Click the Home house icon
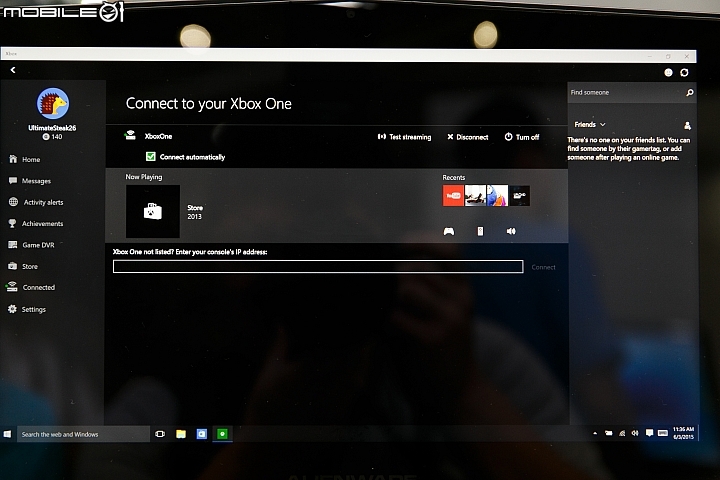Image resolution: width=720 pixels, height=480 pixels. 13,159
